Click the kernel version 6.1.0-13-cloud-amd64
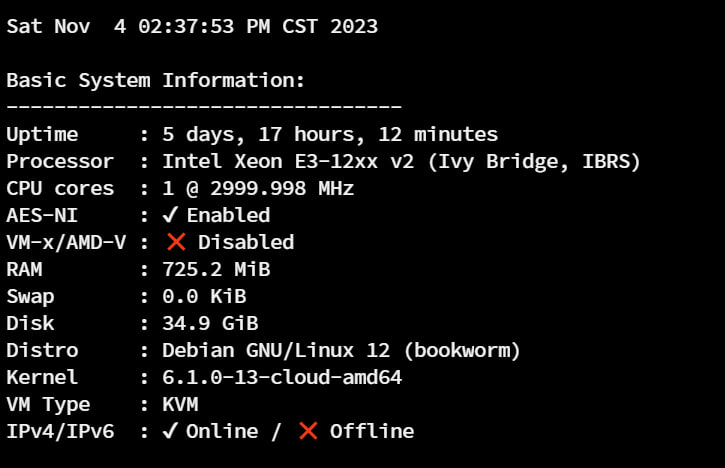Viewport: 725px width, 468px height. click(x=282, y=377)
